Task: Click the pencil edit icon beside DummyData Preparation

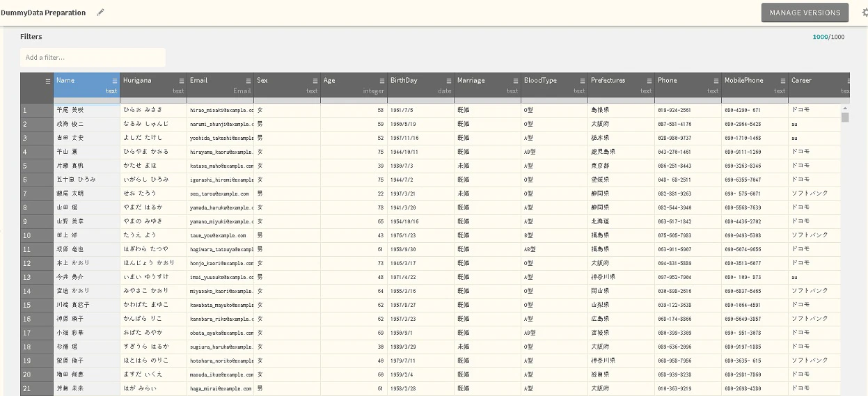Action: coord(100,13)
